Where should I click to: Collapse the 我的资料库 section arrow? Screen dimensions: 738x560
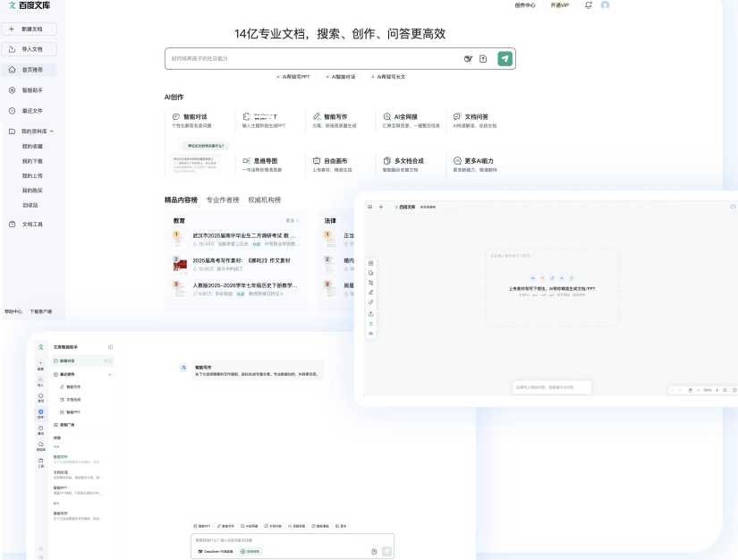coord(52,132)
